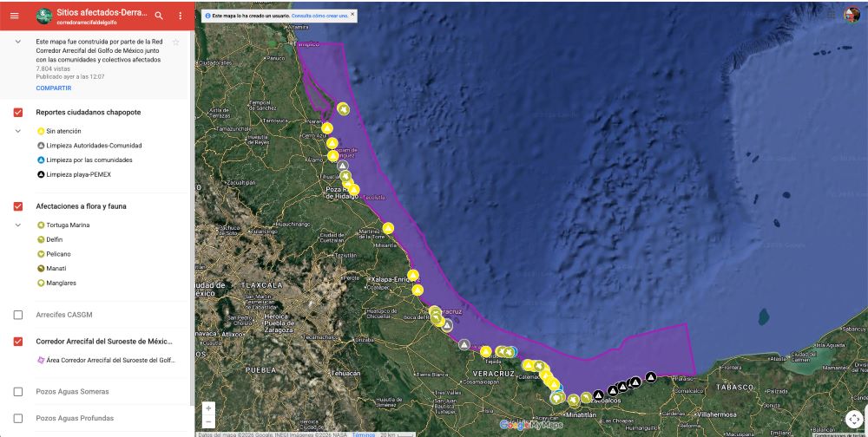Enable the Pozos Aguas Profundas layer
The image size is (868, 437).
tap(18, 418)
